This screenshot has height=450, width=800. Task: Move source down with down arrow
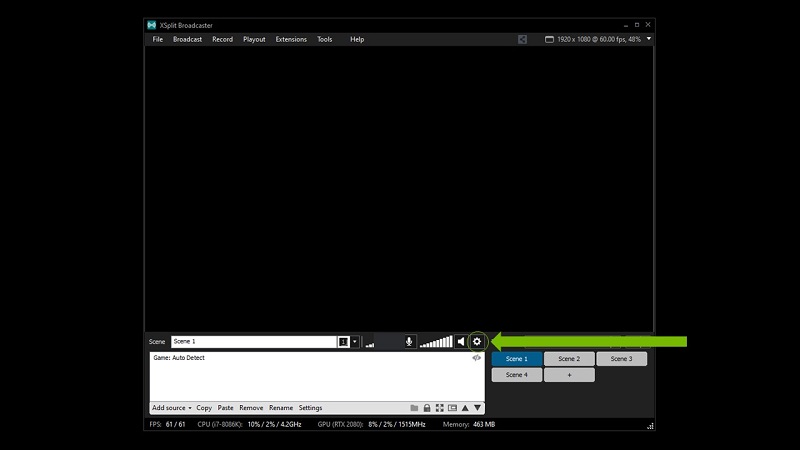point(478,408)
